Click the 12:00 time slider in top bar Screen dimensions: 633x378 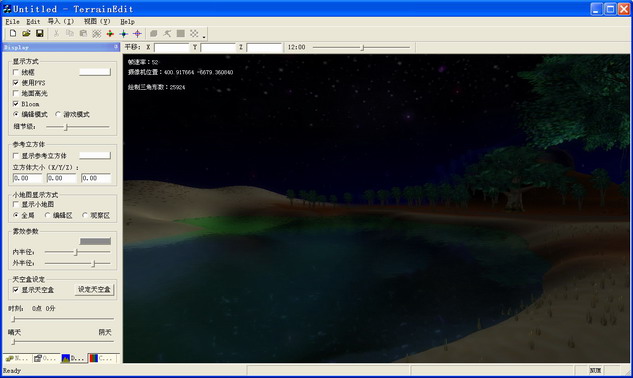[361, 48]
